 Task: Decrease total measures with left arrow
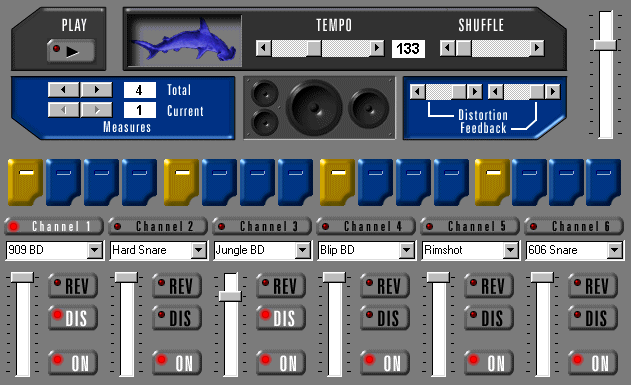click(64, 90)
